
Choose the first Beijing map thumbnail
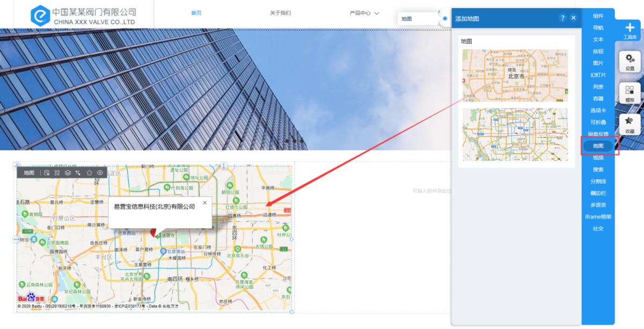(515, 76)
